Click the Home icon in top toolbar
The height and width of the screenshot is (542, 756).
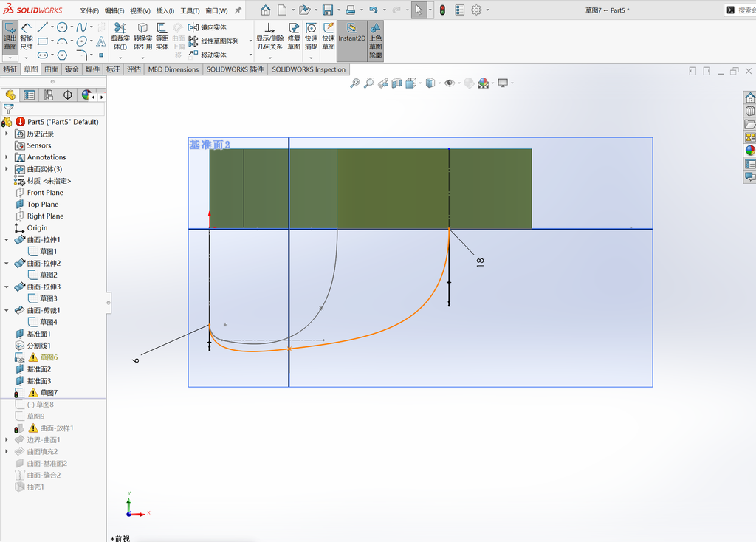pos(265,10)
